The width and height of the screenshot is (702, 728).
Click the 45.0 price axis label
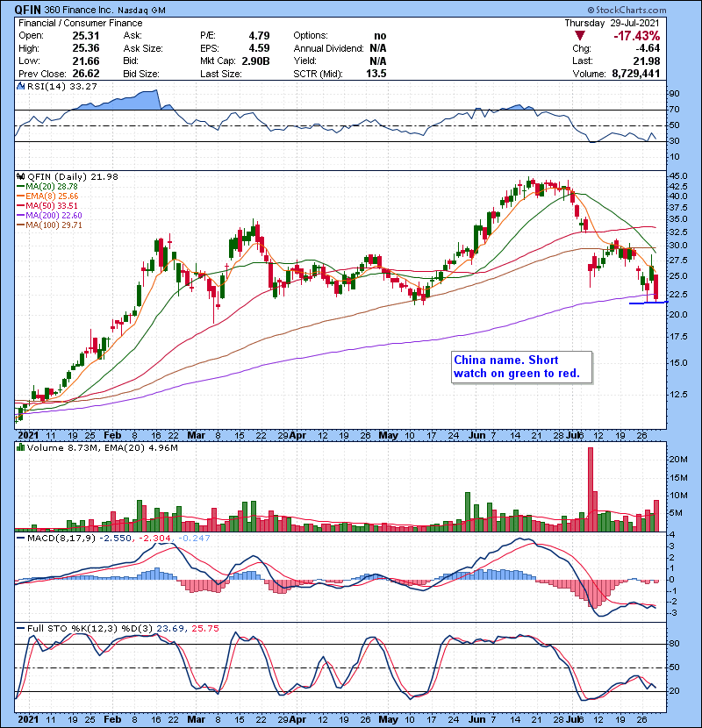tap(677, 176)
